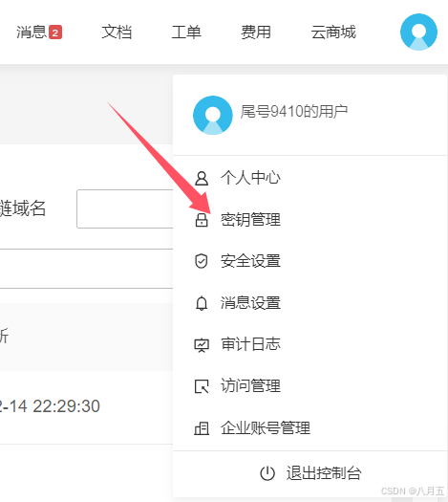
Task: Click the shield icon for 安全设置
Action: (202, 261)
